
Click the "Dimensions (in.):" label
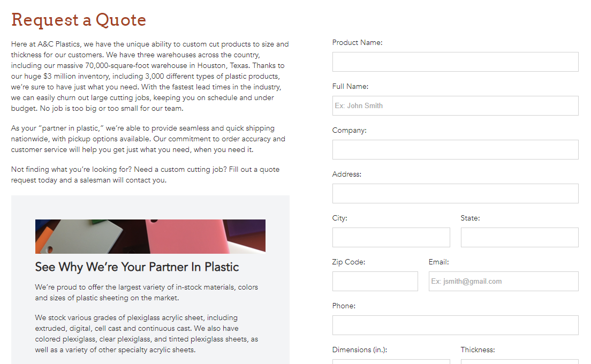point(359,350)
